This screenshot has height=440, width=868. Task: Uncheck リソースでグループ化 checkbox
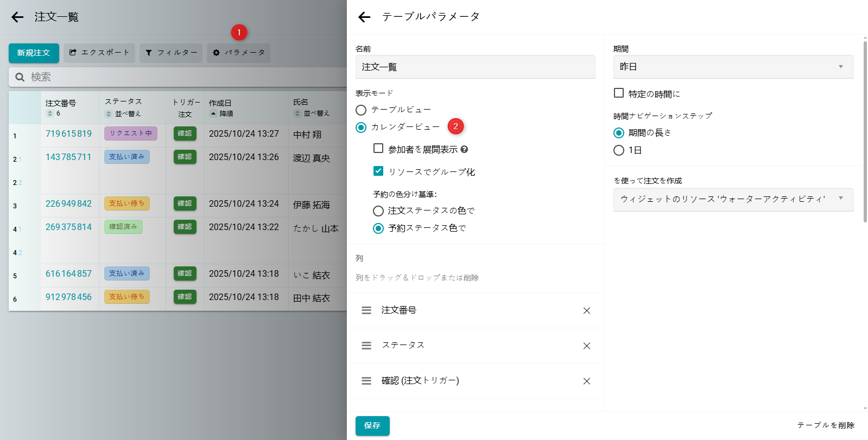pyautogui.click(x=378, y=171)
